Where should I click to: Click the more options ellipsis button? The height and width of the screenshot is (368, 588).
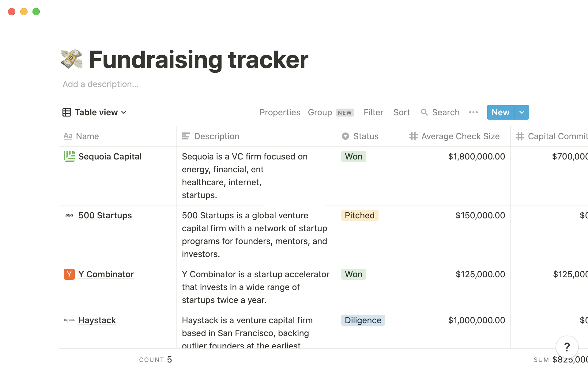pos(473,112)
